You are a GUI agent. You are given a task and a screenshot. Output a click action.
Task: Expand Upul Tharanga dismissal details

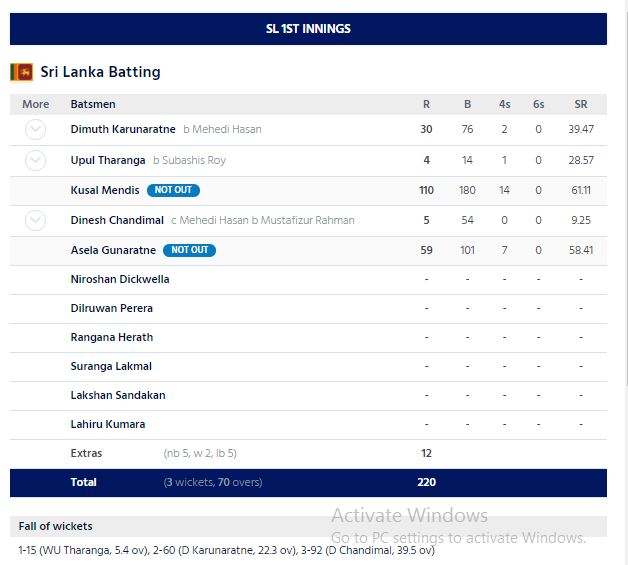click(x=35, y=160)
